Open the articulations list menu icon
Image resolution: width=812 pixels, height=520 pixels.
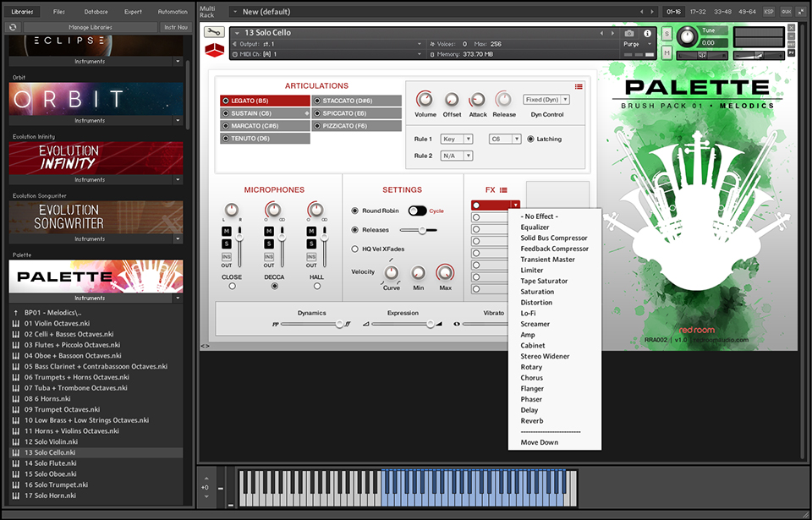tap(579, 86)
